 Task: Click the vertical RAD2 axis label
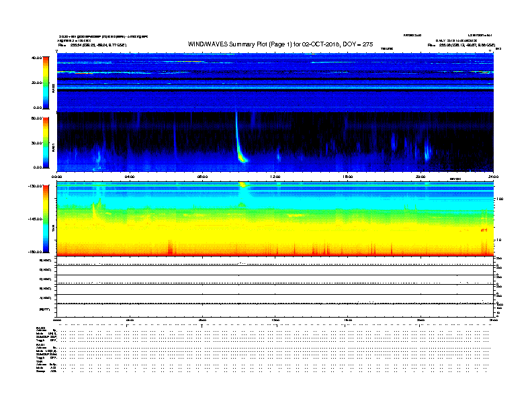coord(53,89)
